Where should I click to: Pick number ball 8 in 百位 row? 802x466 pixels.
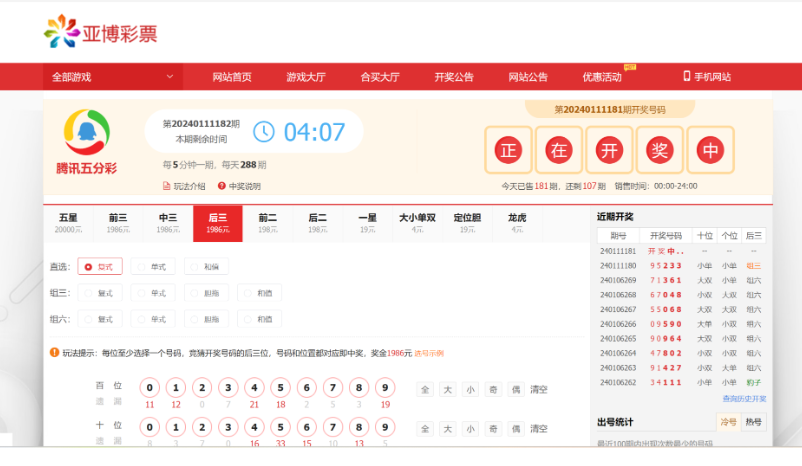(359, 388)
